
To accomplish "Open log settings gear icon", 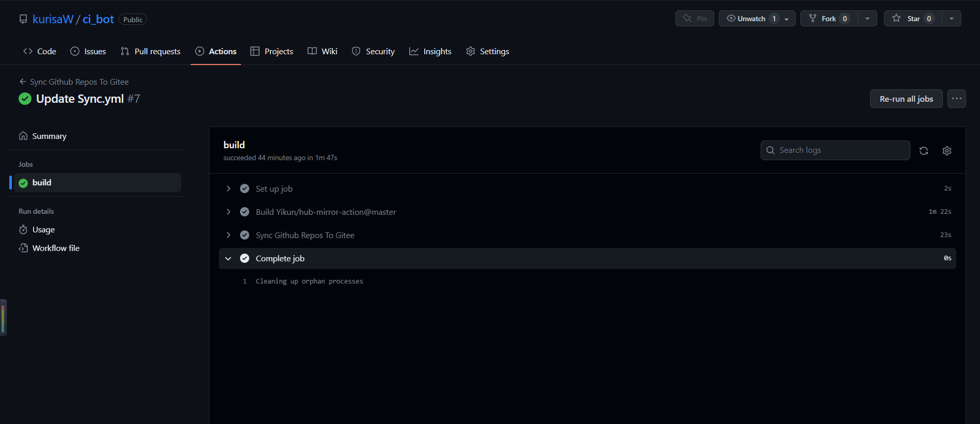I will (x=947, y=151).
